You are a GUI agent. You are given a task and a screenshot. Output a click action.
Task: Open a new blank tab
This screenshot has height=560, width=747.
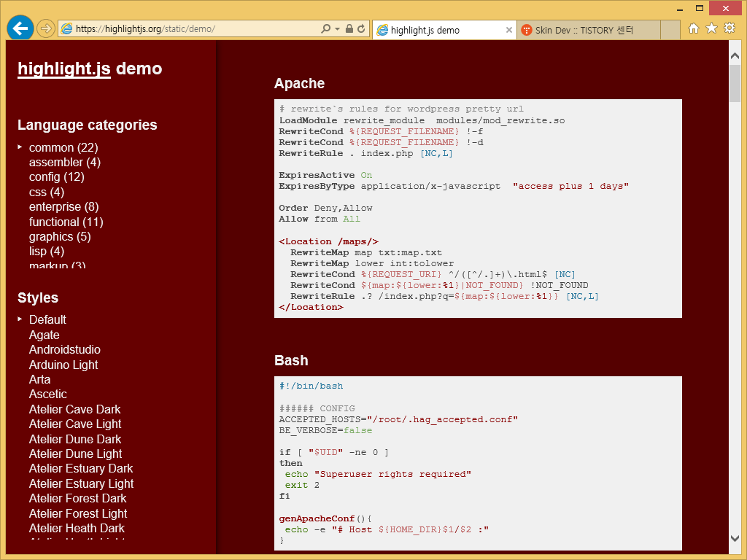coord(670,30)
